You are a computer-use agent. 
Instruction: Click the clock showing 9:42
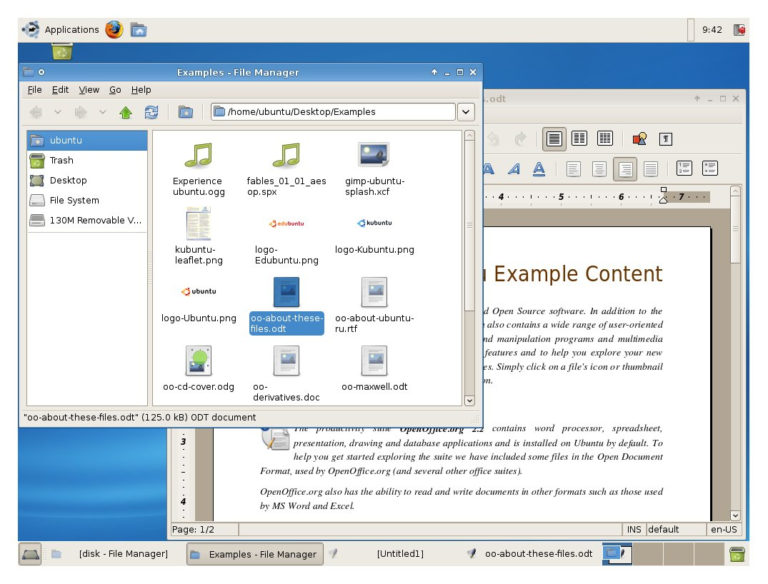(x=712, y=29)
